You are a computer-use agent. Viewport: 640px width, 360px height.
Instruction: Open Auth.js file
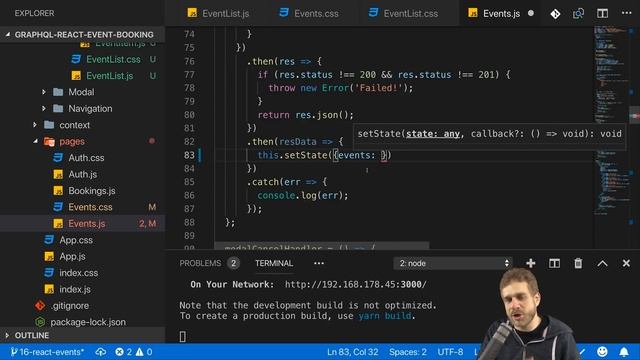(x=82, y=174)
